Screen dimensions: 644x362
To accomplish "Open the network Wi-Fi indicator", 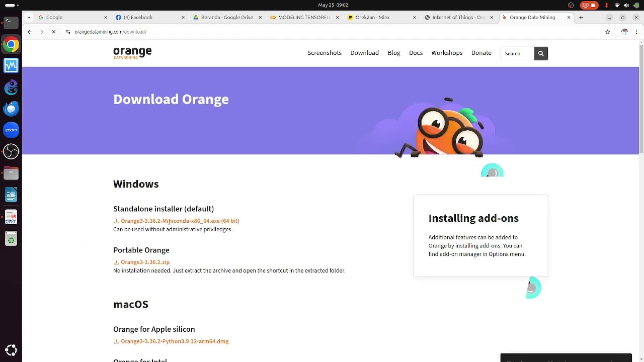I will coord(617,5).
